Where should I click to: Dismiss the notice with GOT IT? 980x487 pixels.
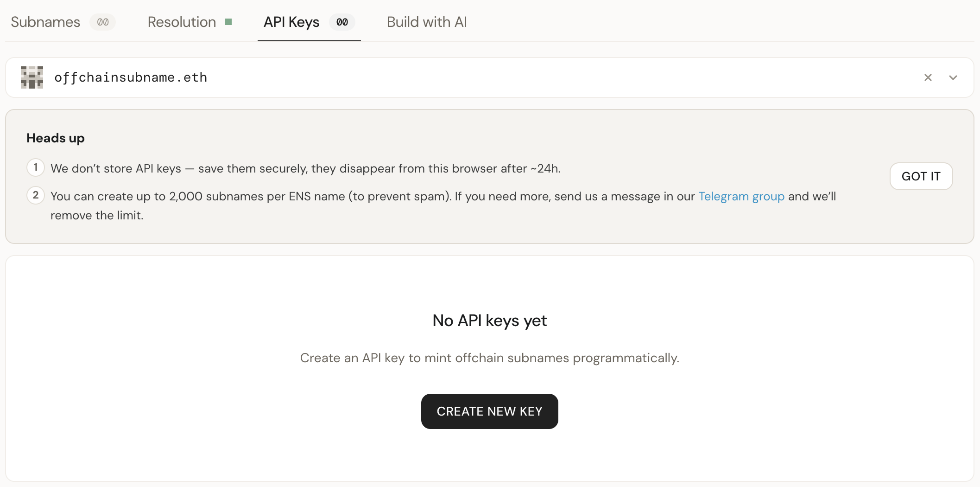921,176
